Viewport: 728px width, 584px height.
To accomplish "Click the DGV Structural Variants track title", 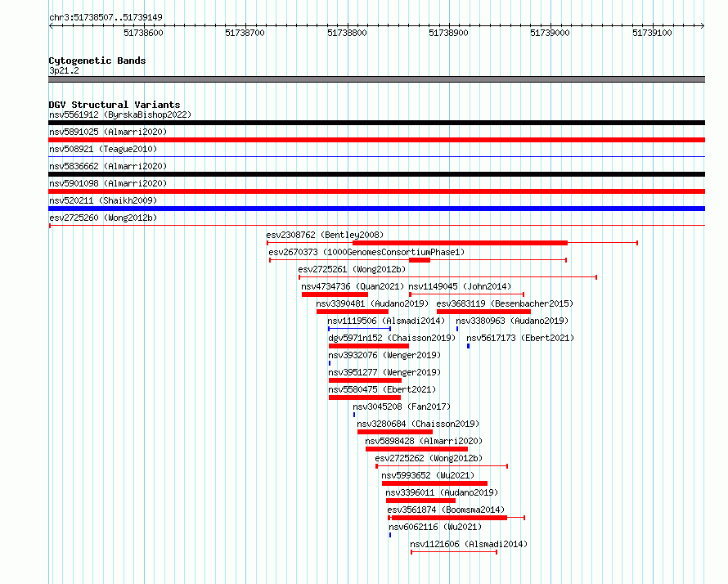I will click(115, 105).
